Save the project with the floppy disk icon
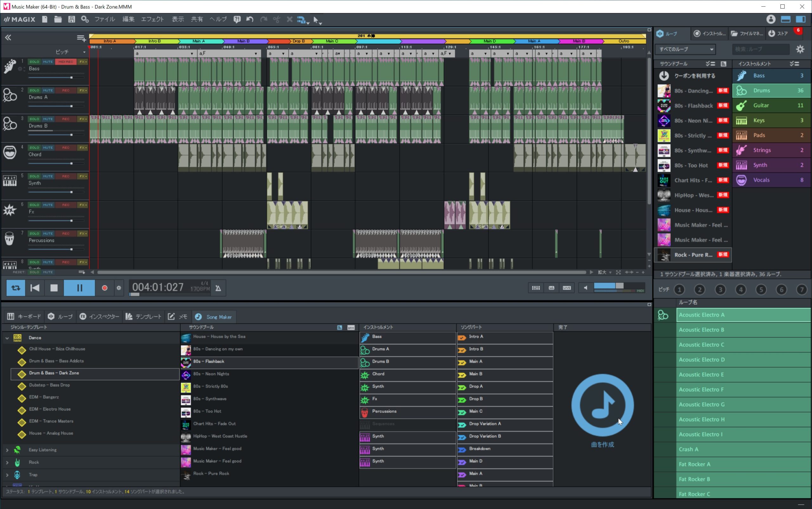812x509 pixels. point(71,19)
